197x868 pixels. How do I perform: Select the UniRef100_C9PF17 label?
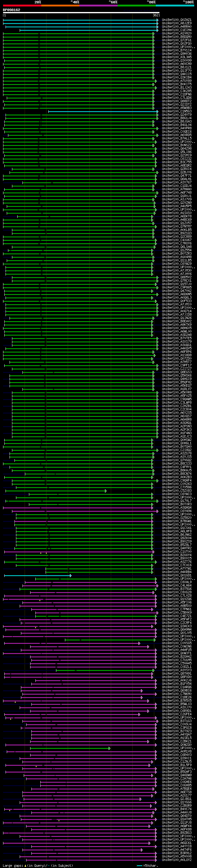(176, 365)
